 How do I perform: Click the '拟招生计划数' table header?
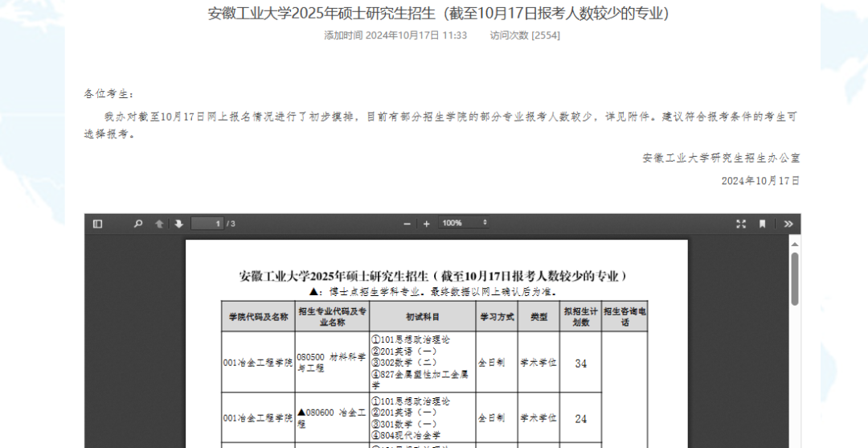pyautogui.click(x=581, y=317)
